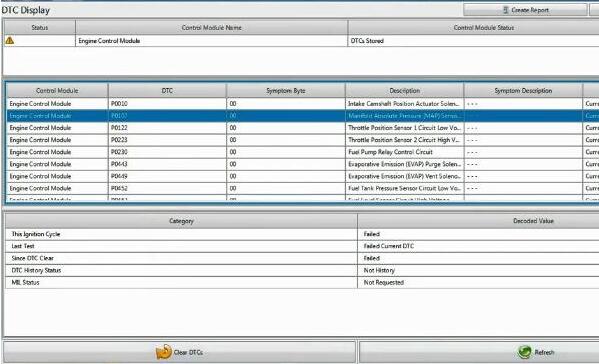Click the Control Module Status column header
Viewport: 599px width, 364px height.
coord(474,28)
